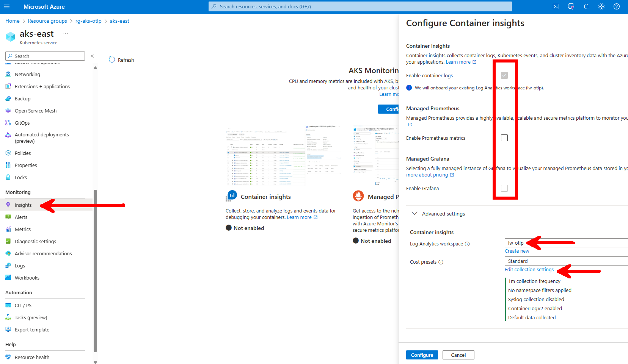The width and height of the screenshot is (628, 364).
Task: Open the rg-aks-otlp breadcrumb link
Action: (88, 21)
